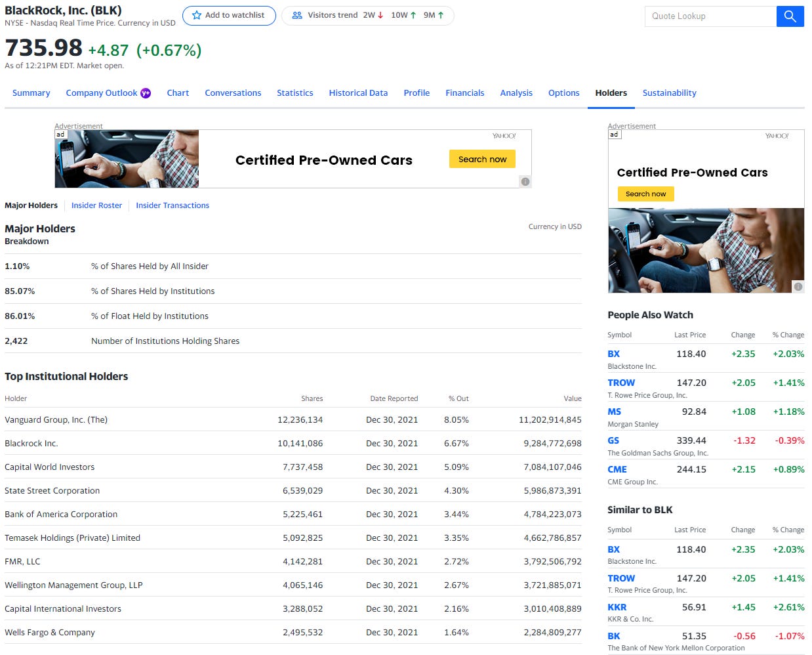The image size is (812, 655).
Task: Open the Company Outlook tab
Action: coord(102,93)
